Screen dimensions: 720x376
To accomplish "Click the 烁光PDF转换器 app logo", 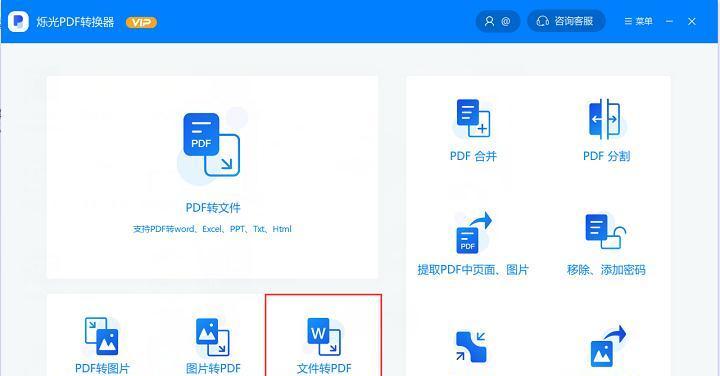I will pos(18,21).
